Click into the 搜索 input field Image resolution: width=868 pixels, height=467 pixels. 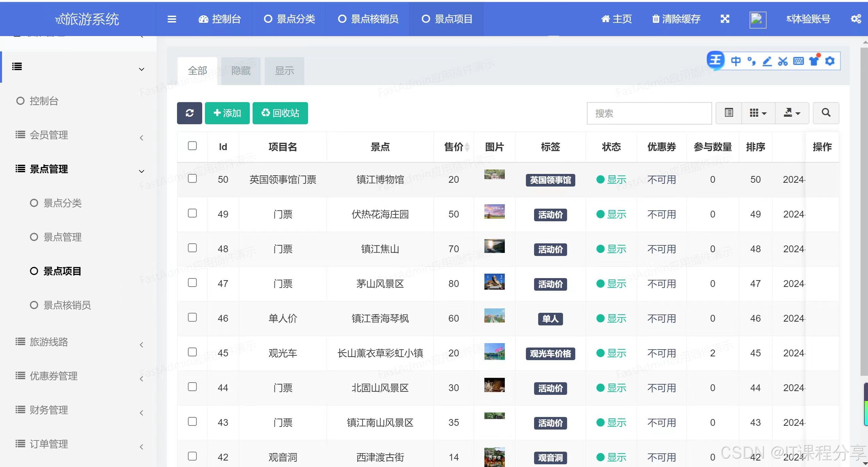click(x=649, y=113)
